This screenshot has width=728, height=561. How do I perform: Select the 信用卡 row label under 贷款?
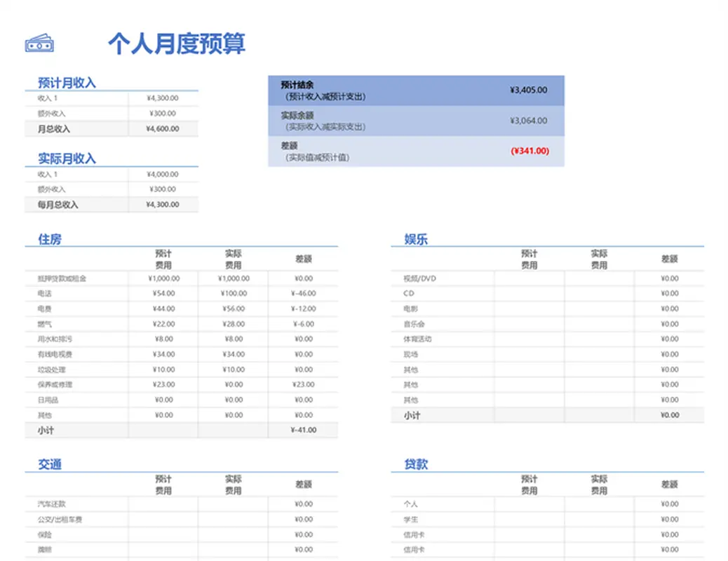pyautogui.click(x=413, y=534)
